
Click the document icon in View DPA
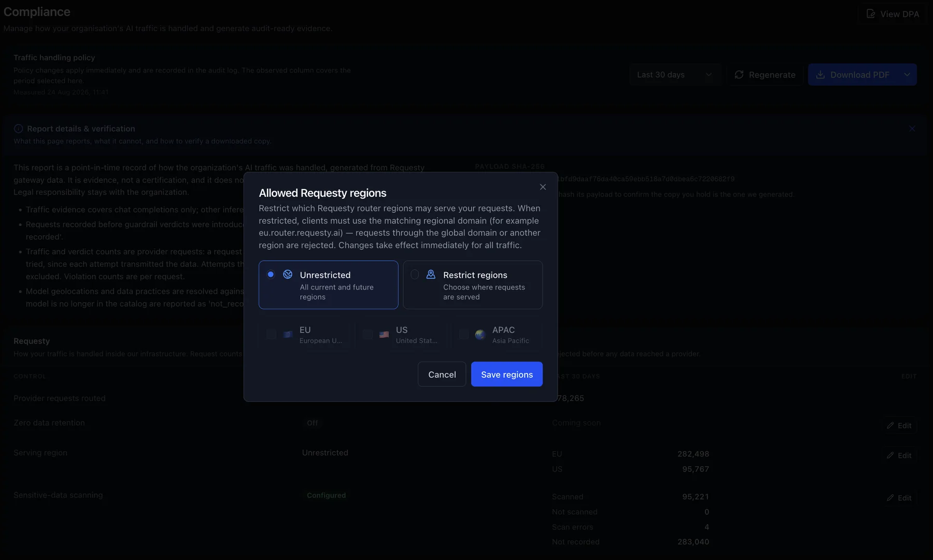[871, 14]
